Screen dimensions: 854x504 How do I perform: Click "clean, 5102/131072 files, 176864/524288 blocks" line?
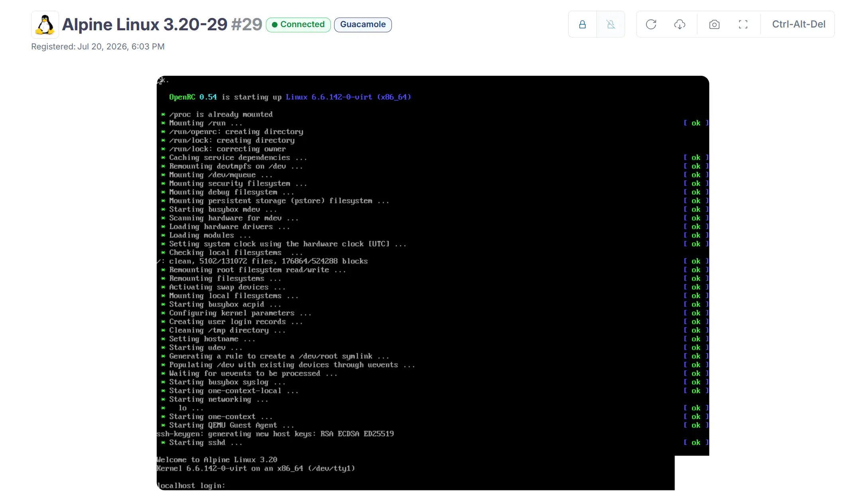pos(268,261)
